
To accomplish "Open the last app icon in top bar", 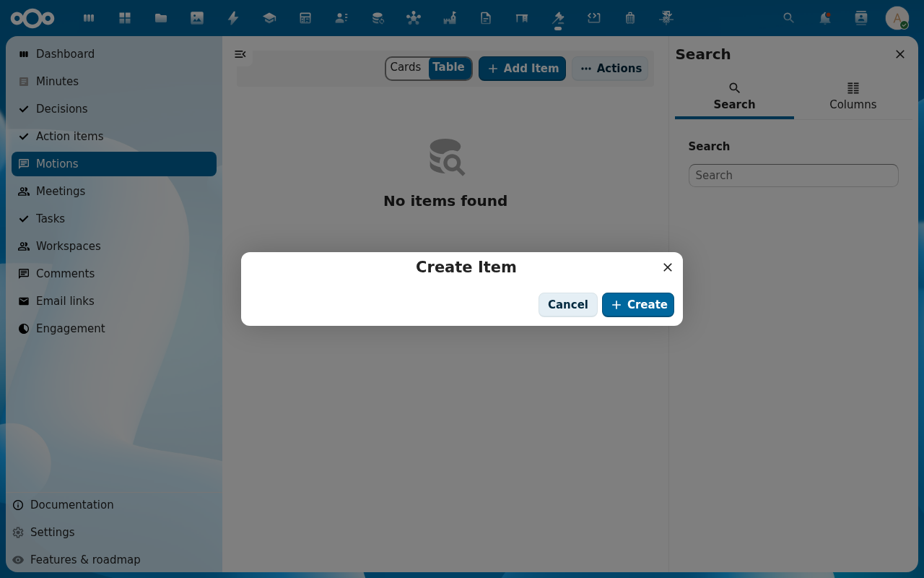I will pos(666,18).
